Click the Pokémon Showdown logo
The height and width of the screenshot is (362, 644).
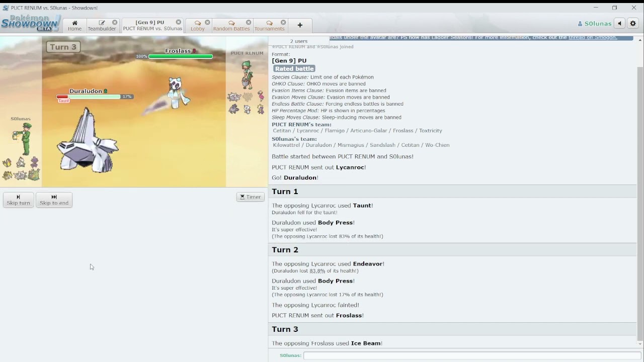click(x=31, y=23)
